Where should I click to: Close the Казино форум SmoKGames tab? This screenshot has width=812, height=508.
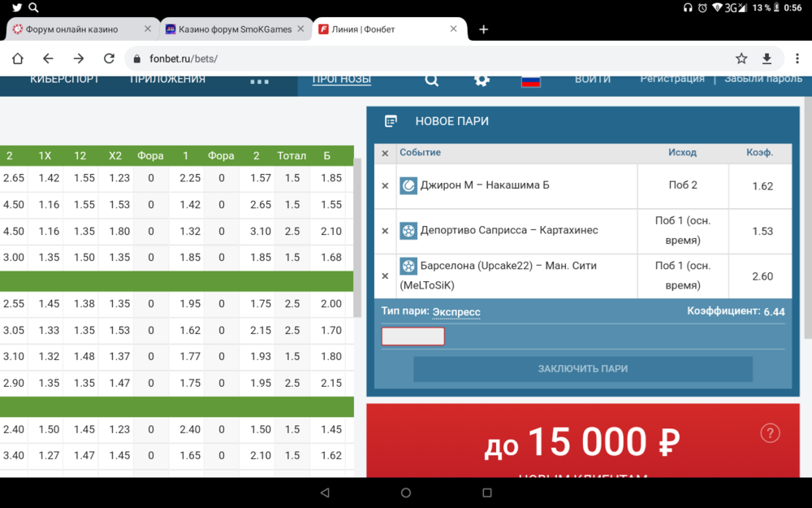click(x=300, y=29)
